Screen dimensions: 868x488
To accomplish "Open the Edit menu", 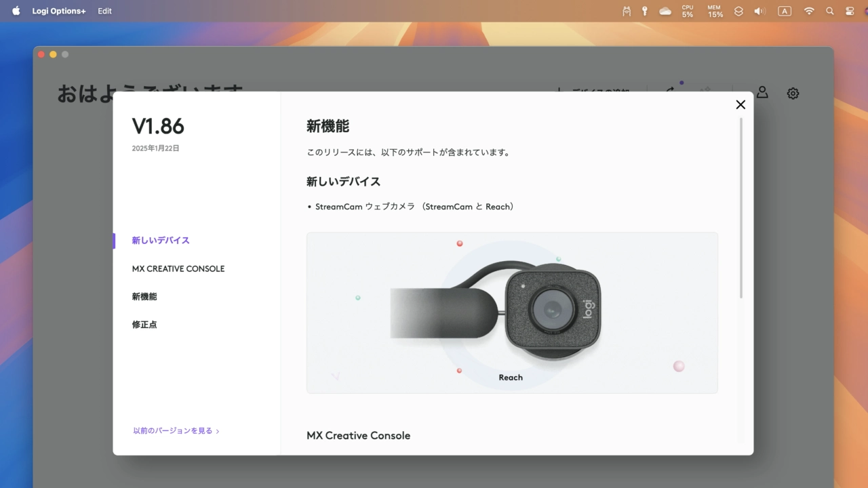I will coord(104,11).
